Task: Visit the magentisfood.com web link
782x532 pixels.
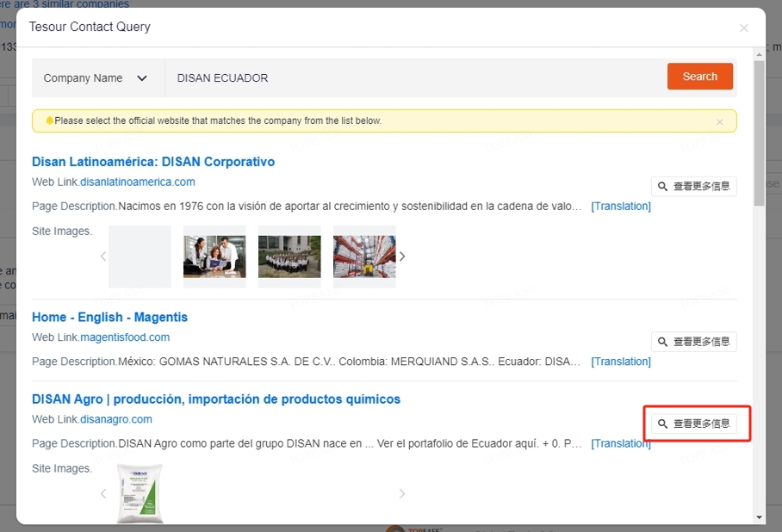Action: pyautogui.click(x=125, y=337)
